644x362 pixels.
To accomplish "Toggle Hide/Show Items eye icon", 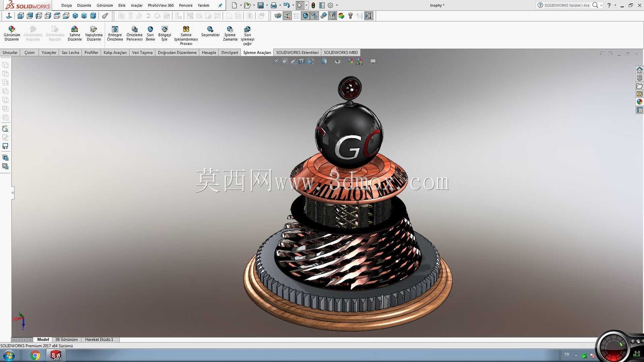I will pos(337,61).
